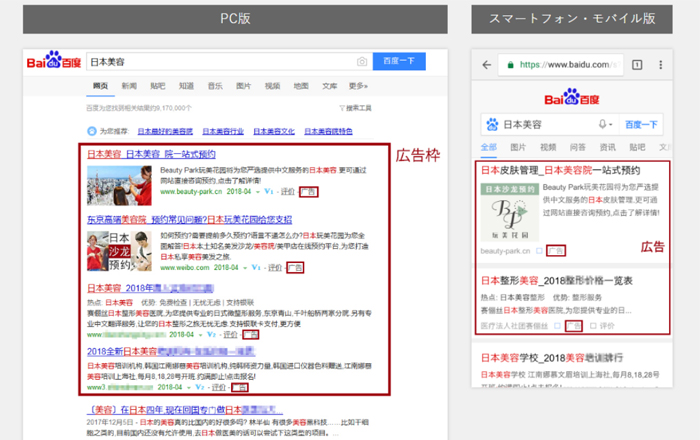Expand the dropdown arrow after weibo.com date

(x=245, y=268)
